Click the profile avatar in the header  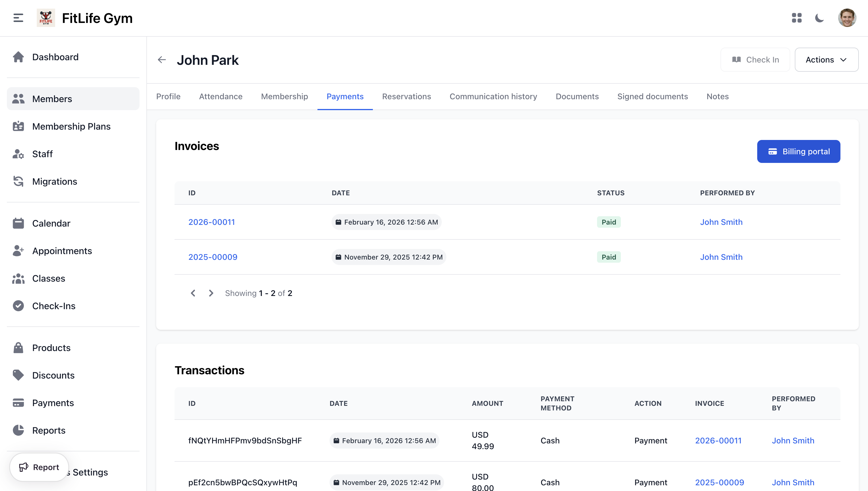tap(847, 18)
